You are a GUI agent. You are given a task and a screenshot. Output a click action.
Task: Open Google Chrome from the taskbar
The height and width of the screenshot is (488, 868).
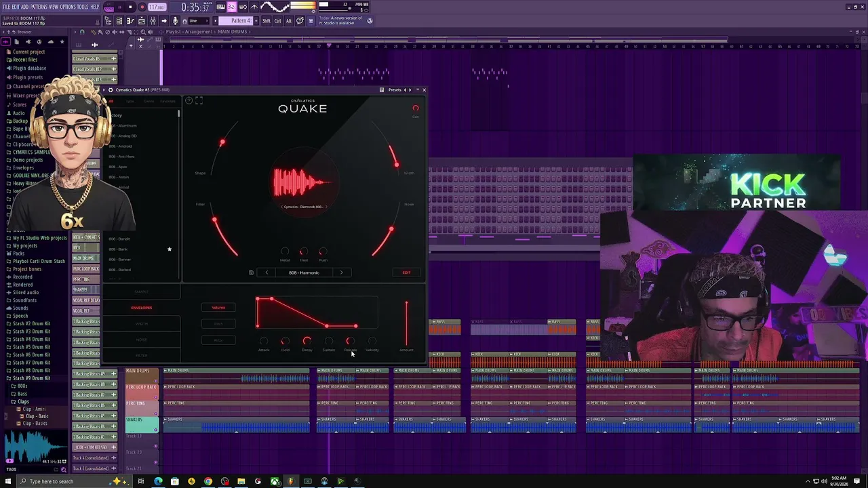208,481
